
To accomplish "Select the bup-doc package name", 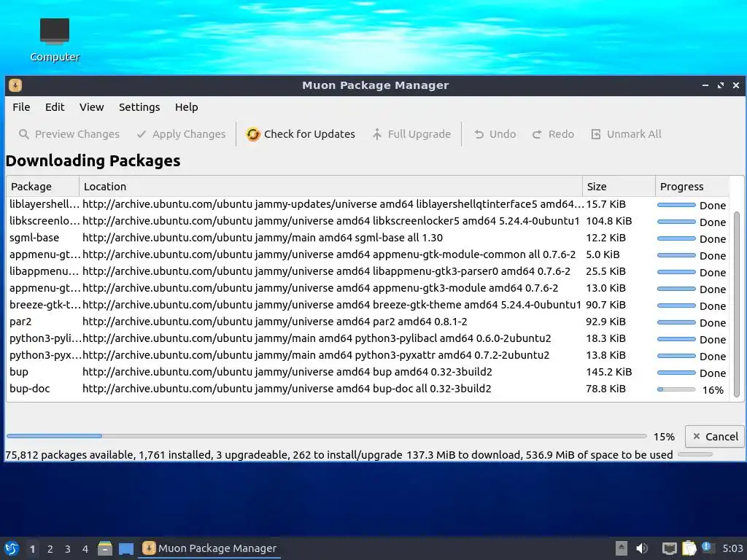I will (29, 389).
